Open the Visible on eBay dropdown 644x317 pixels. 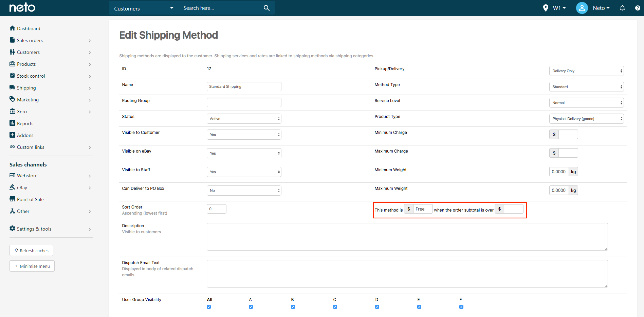(244, 153)
